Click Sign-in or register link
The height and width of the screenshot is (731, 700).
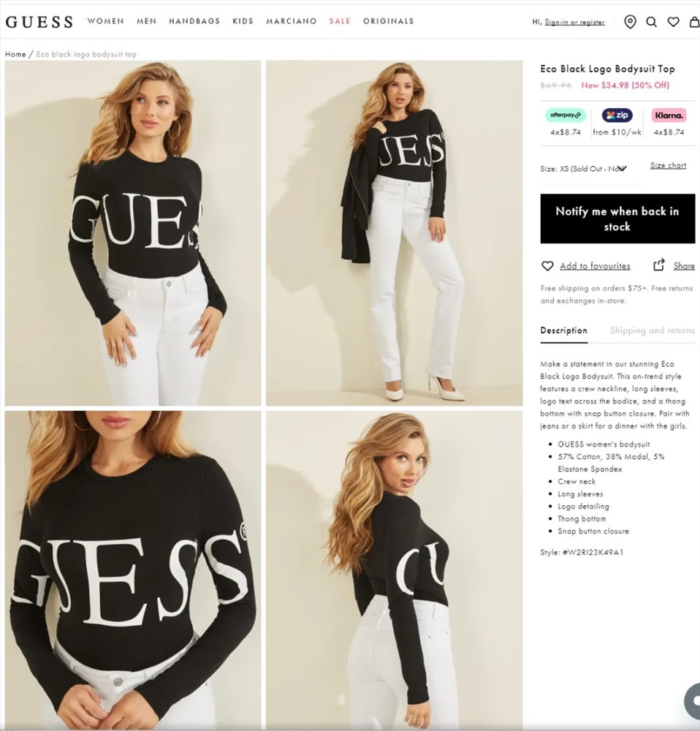(x=574, y=22)
